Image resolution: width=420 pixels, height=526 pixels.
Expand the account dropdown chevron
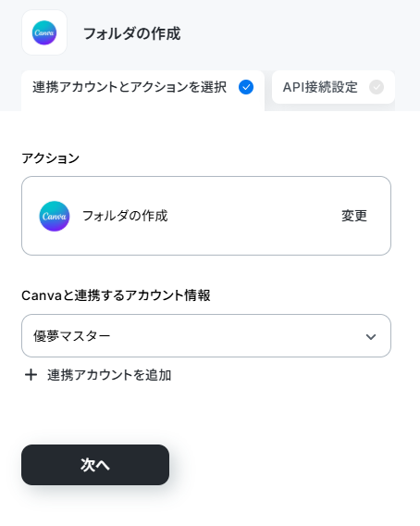[371, 336]
